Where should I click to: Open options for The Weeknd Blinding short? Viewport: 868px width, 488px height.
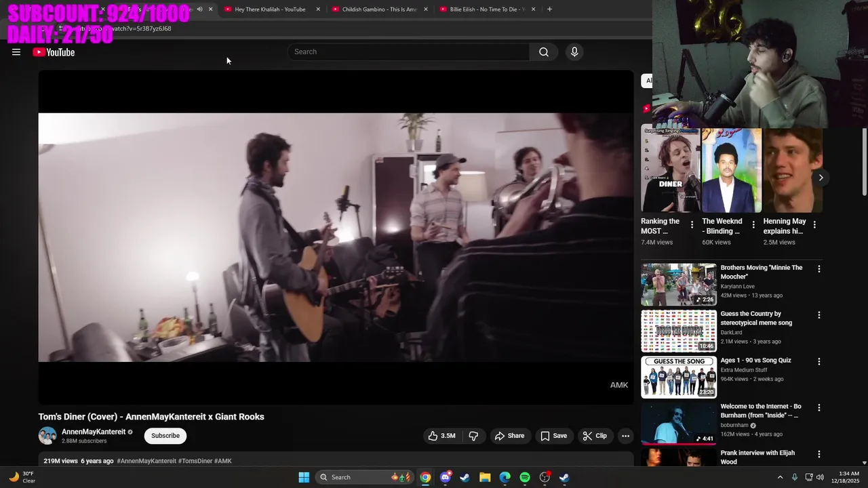pyautogui.click(x=753, y=224)
